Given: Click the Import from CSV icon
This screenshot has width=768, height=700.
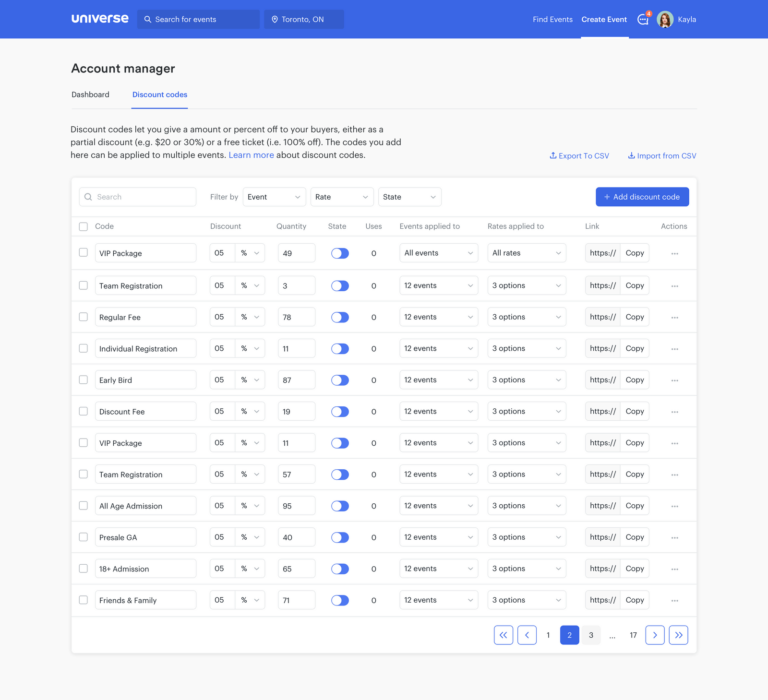Looking at the screenshot, I should [x=631, y=155].
